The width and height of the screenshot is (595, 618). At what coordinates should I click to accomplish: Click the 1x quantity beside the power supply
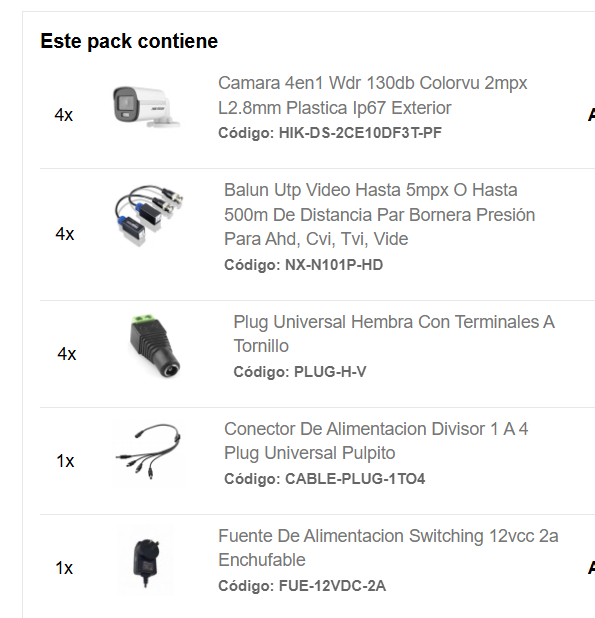click(x=64, y=568)
